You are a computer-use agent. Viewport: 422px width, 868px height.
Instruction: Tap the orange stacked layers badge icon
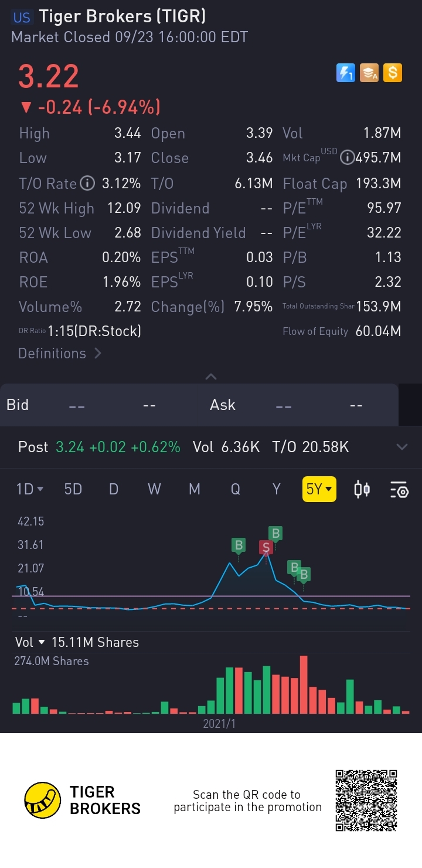click(369, 73)
